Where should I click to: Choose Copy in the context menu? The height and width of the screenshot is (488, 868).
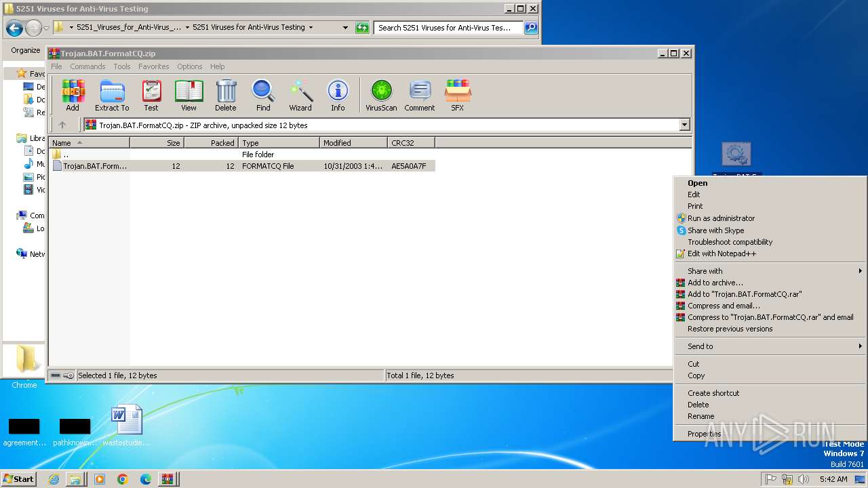(770, 375)
